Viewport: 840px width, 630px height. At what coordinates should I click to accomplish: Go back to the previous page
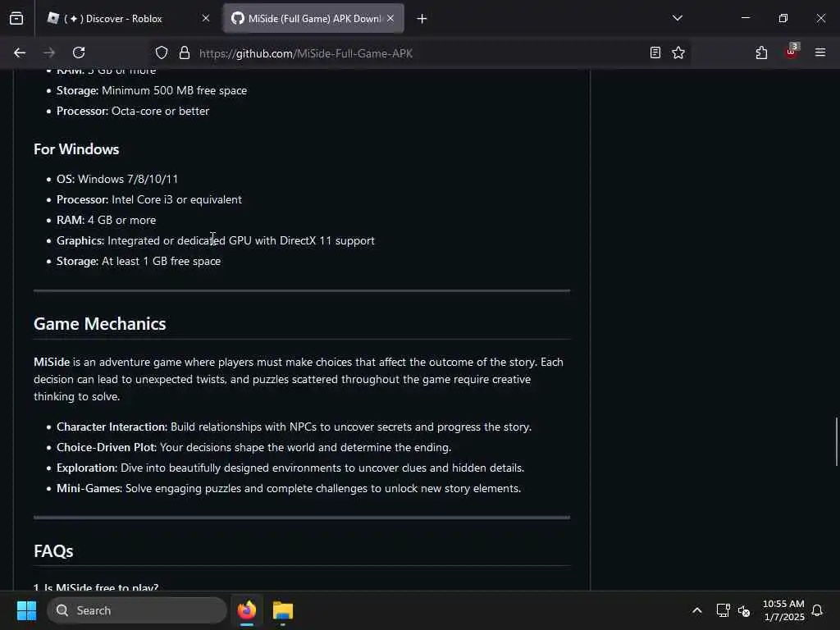coord(20,52)
